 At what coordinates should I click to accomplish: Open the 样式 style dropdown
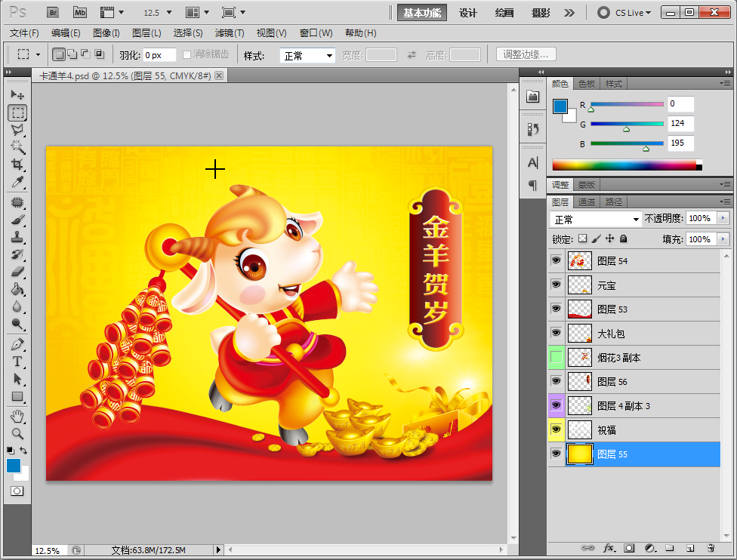click(307, 55)
